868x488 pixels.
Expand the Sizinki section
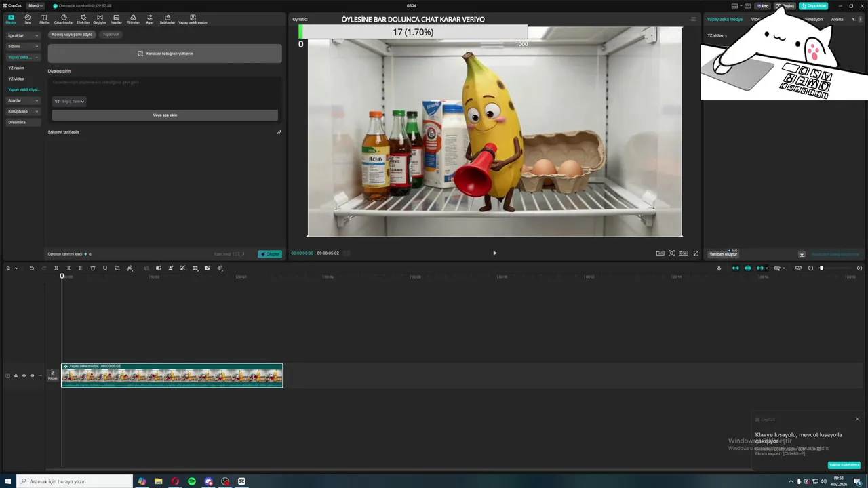pos(23,46)
